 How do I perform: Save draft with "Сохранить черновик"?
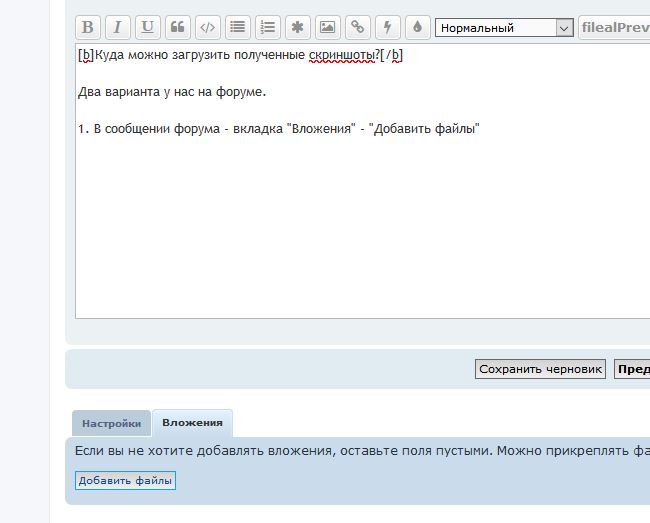click(540, 369)
